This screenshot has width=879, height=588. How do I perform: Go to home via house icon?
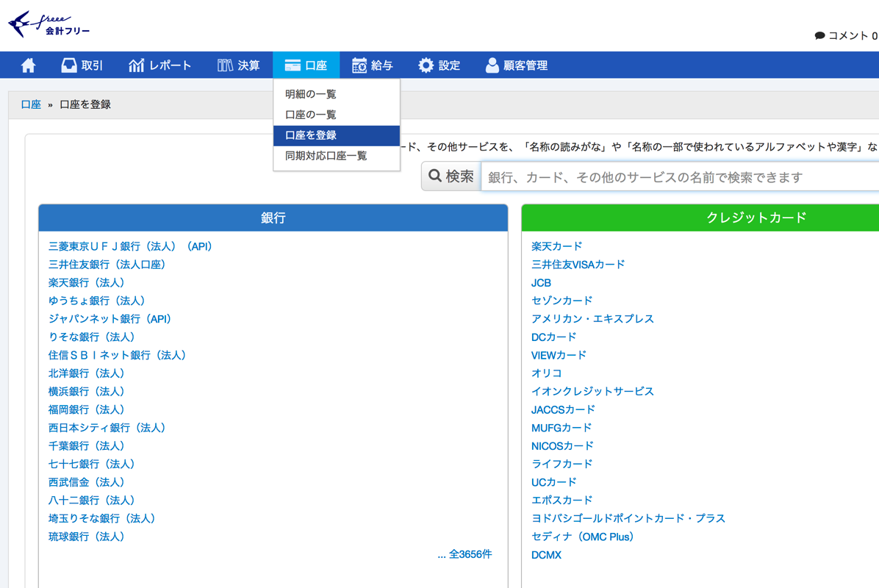pos(28,65)
